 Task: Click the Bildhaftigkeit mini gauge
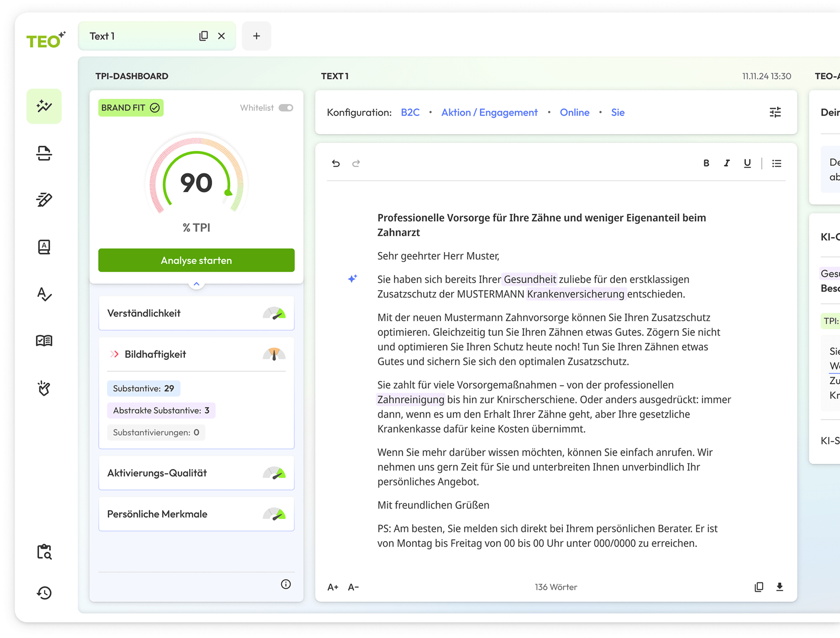[274, 354]
